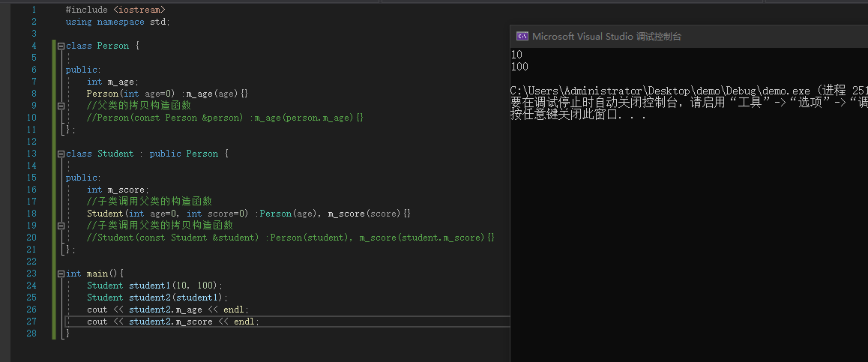Fold the comment block at line 9

61,106
